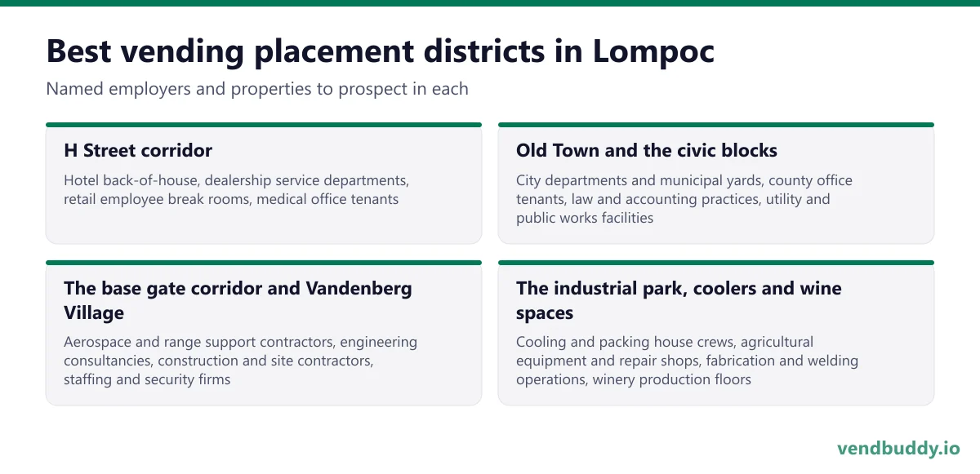Click the description about aerospace and range support contractors
The image size is (980, 474).
click(241, 361)
